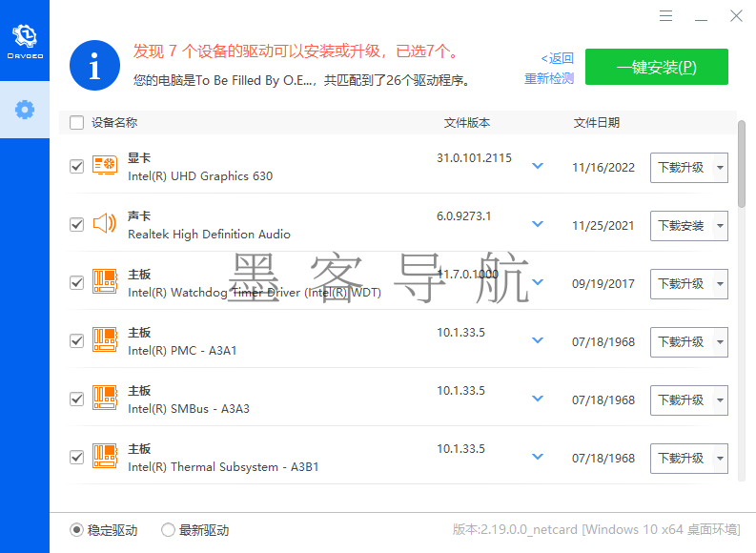Click the version 31.0.101.2115
Viewport: 756px width, 553px height.
pyautogui.click(x=474, y=158)
